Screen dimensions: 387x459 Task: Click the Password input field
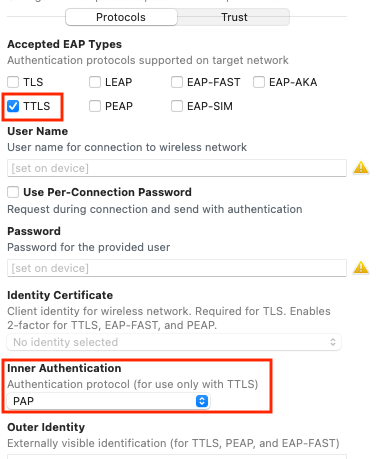[177, 268]
